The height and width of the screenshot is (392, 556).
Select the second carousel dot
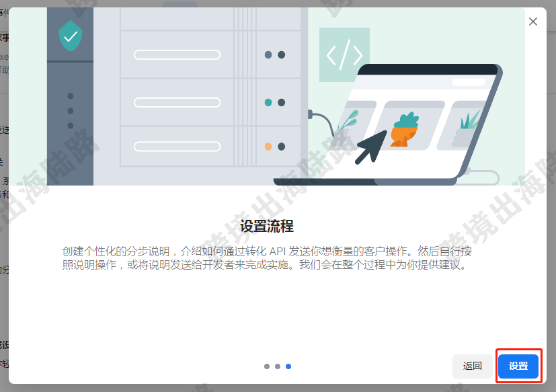point(277,366)
